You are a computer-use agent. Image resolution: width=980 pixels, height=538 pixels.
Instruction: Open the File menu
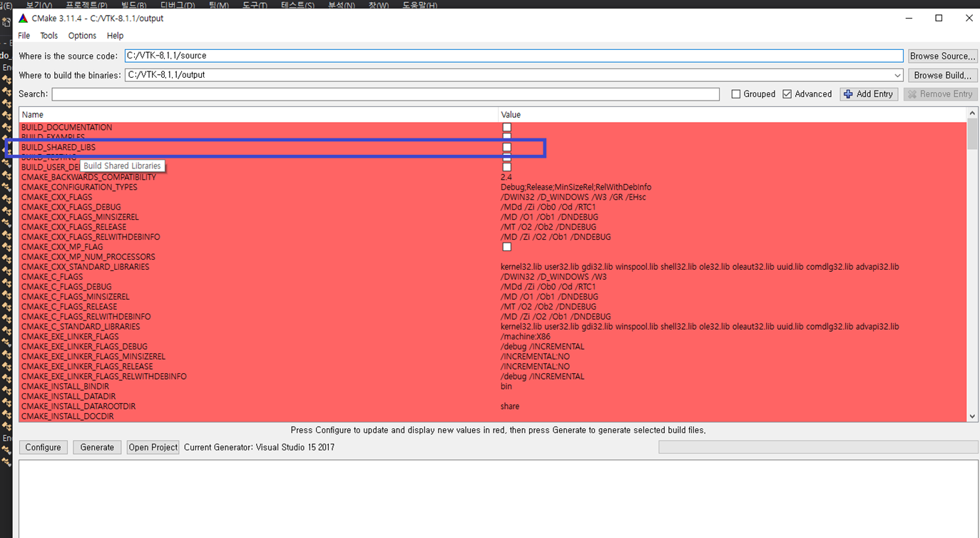pyautogui.click(x=24, y=36)
